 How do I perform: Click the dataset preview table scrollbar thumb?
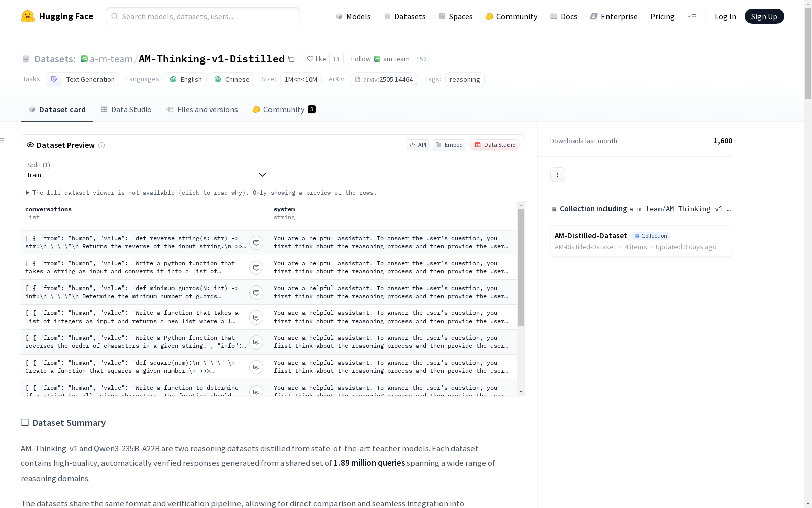(521, 267)
